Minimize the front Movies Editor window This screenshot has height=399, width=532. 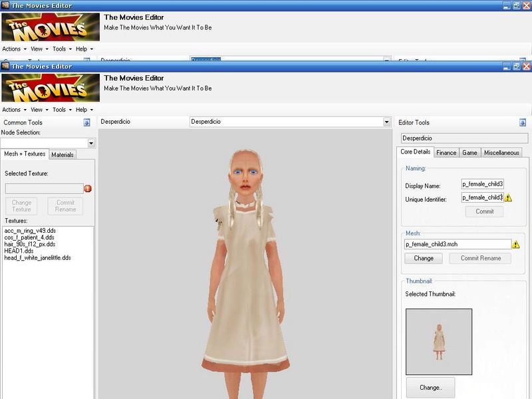507,66
